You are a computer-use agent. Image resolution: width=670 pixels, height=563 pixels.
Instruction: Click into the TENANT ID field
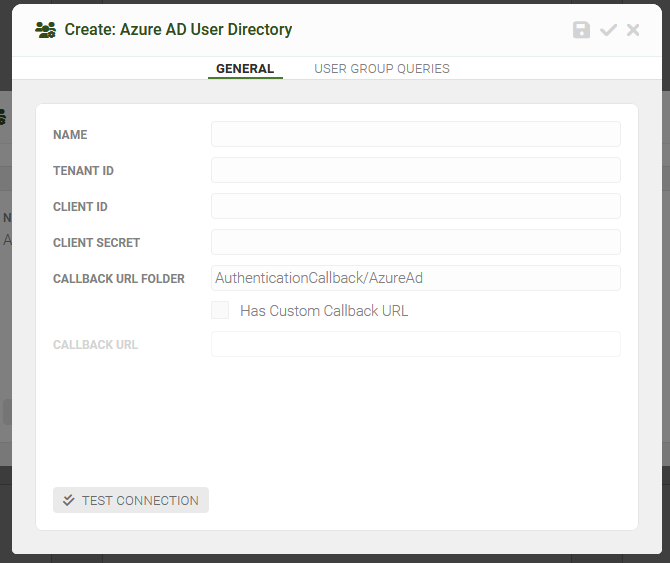point(416,170)
